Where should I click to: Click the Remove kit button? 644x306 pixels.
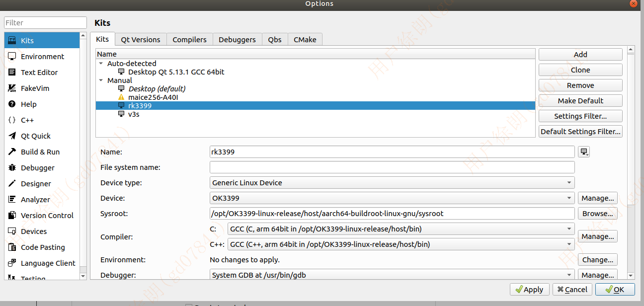[580, 85]
